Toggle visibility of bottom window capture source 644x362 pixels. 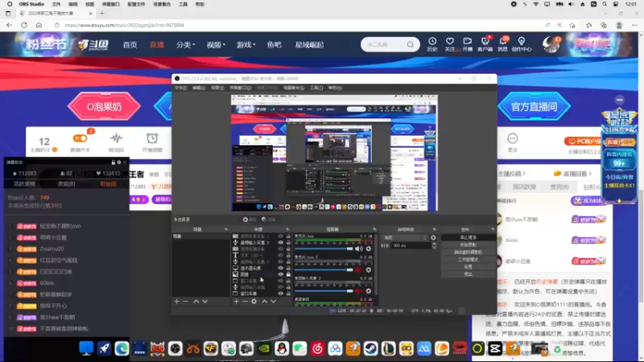coord(280,294)
